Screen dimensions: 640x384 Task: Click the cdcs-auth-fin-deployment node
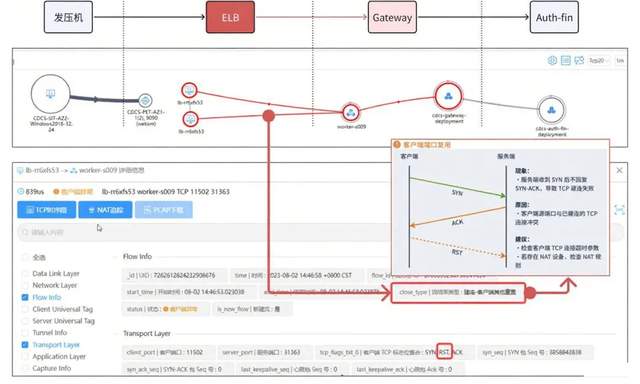click(551, 110)
